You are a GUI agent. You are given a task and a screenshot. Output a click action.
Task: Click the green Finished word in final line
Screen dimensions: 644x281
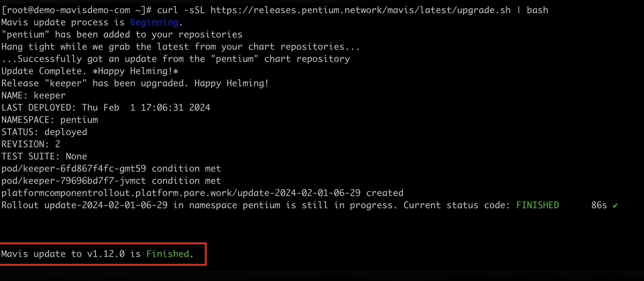pos(168,254)
